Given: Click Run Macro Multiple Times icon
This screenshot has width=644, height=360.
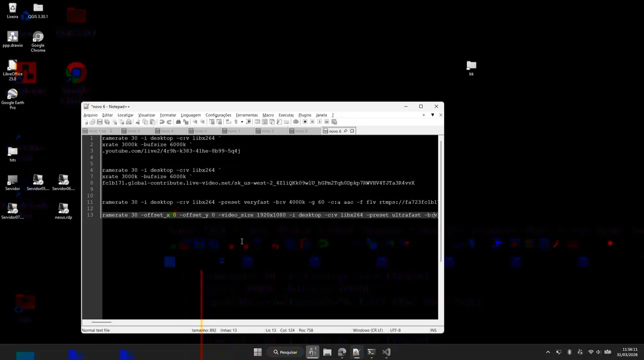Looking at the screenshot, I should (327, 122).
